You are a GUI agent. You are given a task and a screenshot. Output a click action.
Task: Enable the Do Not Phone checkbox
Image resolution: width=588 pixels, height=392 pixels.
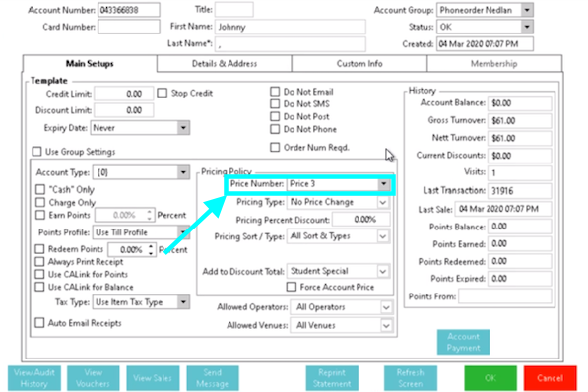(275, 129)
